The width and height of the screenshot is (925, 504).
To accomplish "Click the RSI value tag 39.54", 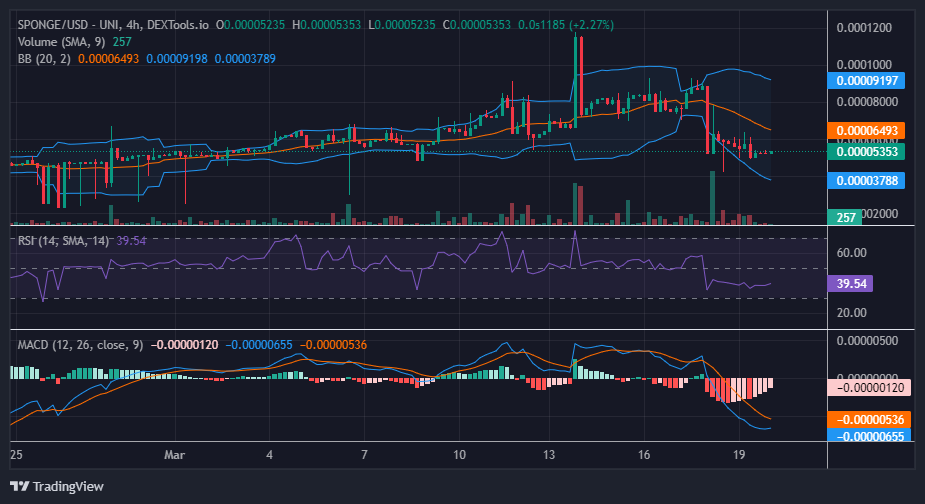I will [850, 284].
